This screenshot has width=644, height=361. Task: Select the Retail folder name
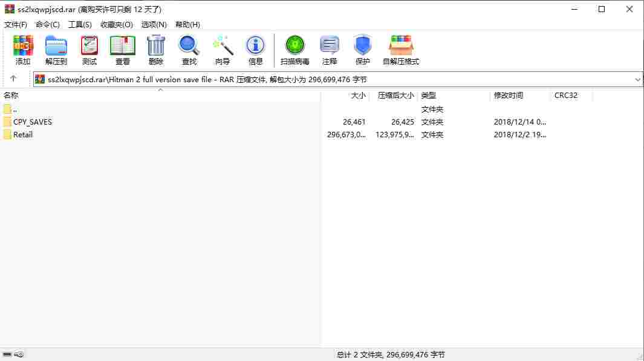click(22, 135)
